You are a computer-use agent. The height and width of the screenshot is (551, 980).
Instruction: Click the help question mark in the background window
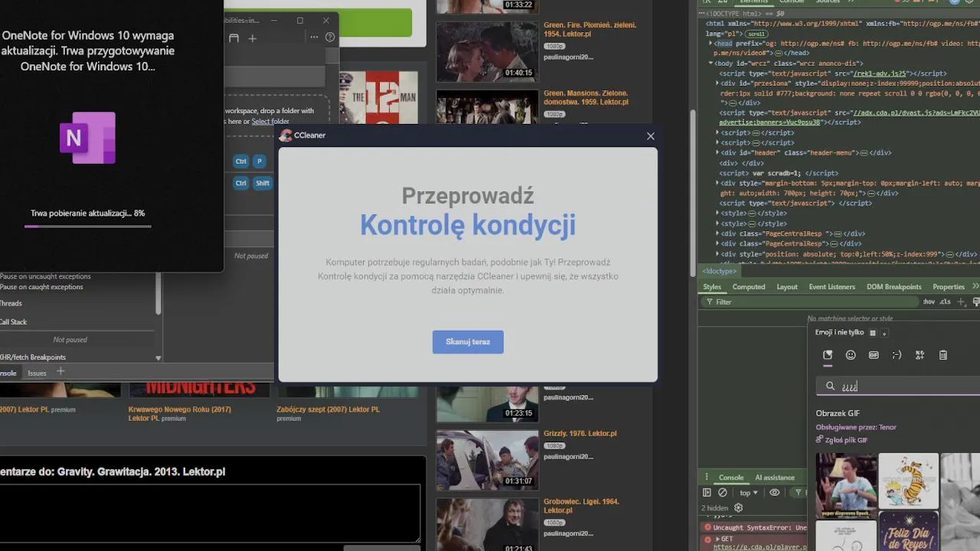click(330, 37)
